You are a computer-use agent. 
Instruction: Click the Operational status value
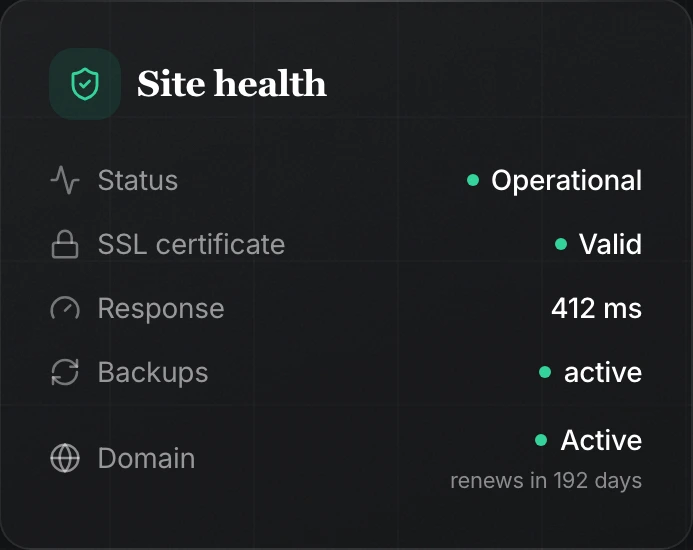[x=567, y=181]
